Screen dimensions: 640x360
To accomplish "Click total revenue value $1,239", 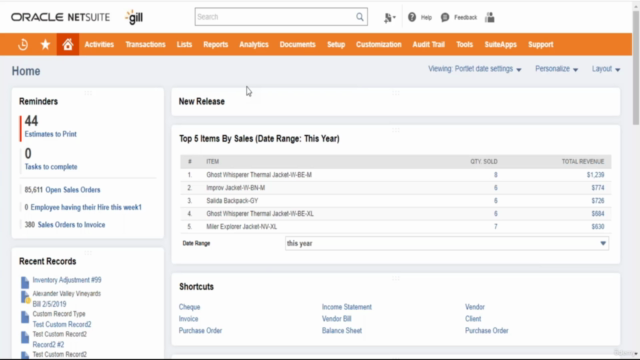I will pos(596,175).
